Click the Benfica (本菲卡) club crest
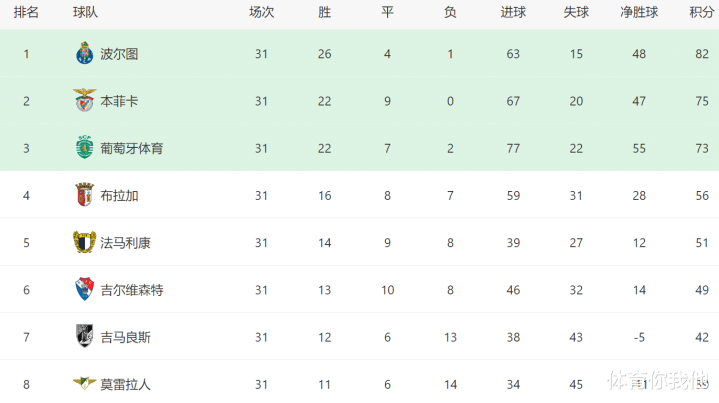Screen dimensions: 719x403 click(x=84, y=101)
